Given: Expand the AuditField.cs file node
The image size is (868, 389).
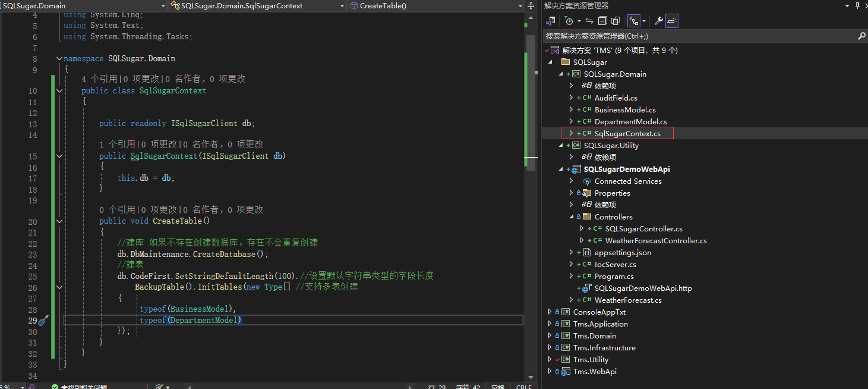Looking at the screenshot, I should (571, 98).
